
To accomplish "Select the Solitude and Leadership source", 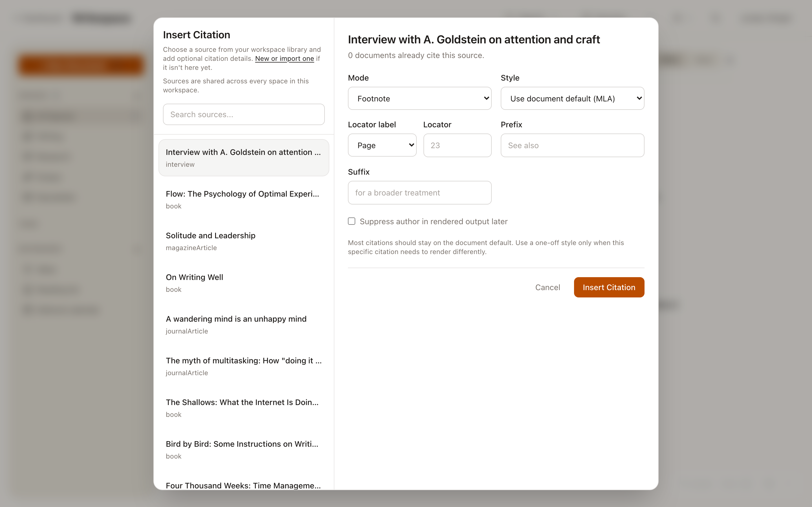I will point(243,241).
